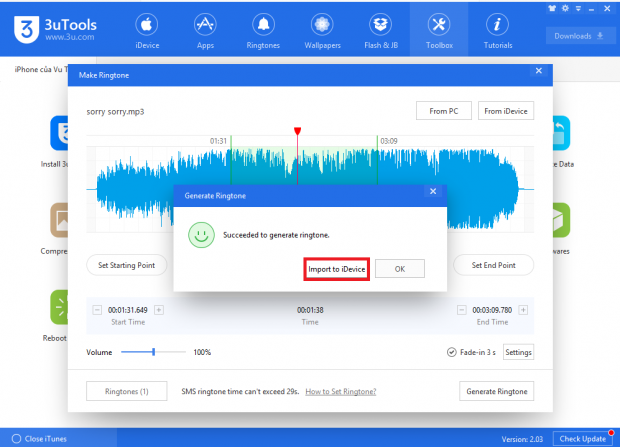
Task: Adjust the Volume slider handle
Action: (x=153, y=352)
